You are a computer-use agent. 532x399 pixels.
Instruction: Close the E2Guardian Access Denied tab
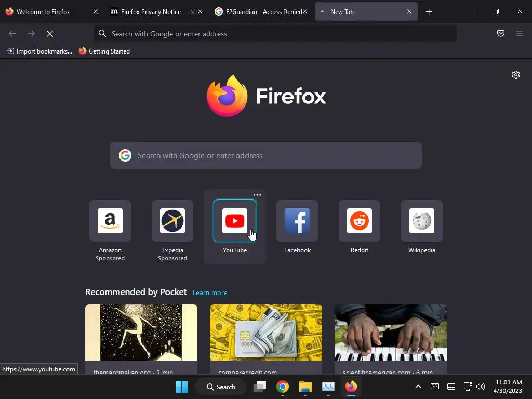305,11
